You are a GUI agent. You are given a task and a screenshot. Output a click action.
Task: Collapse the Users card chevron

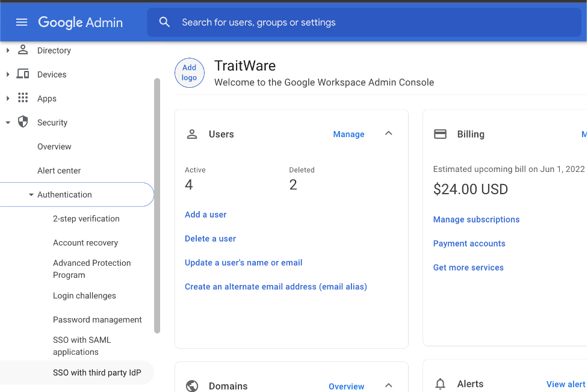click(389, 133)
